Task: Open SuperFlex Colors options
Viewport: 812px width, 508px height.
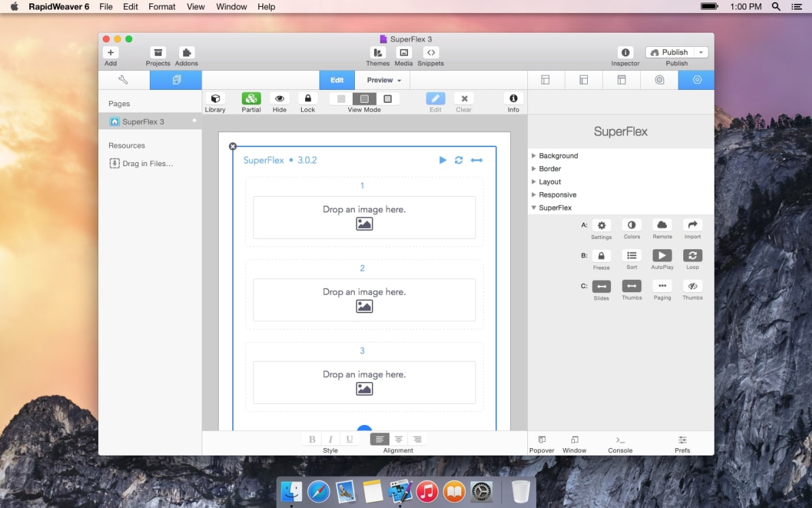Action: [x=631, y=225]
